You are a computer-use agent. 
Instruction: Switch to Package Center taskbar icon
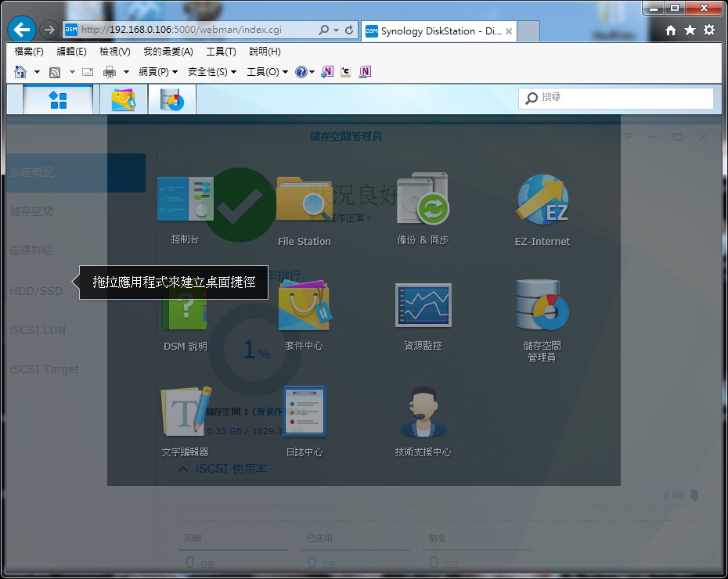pos(124,99)
